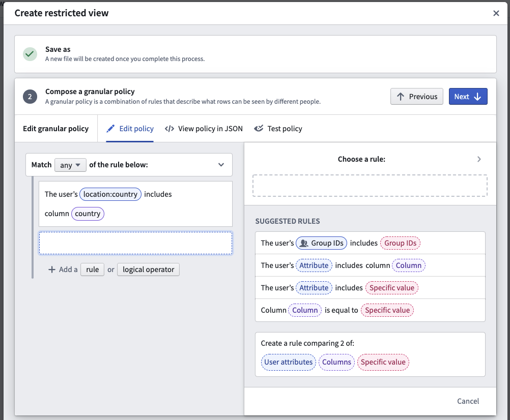
Task: Choose Specific value under Create a rule comparing
Action: coord(383,362)
